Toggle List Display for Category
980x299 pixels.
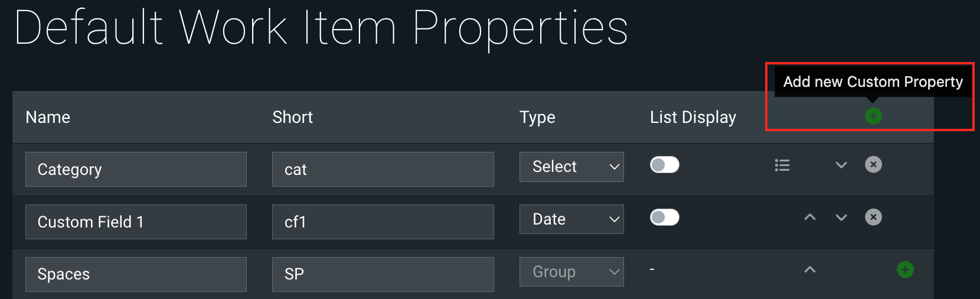(665, 165)
